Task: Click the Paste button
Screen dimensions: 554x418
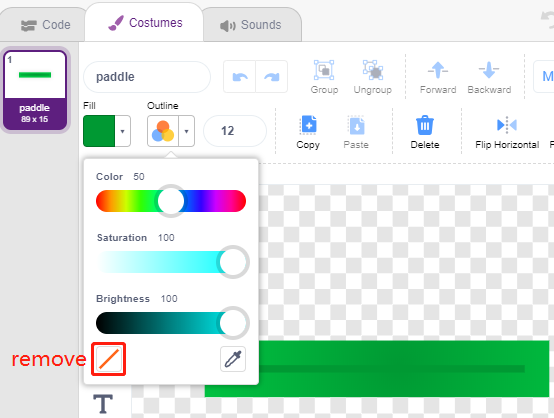Action: tap(356, 133)
